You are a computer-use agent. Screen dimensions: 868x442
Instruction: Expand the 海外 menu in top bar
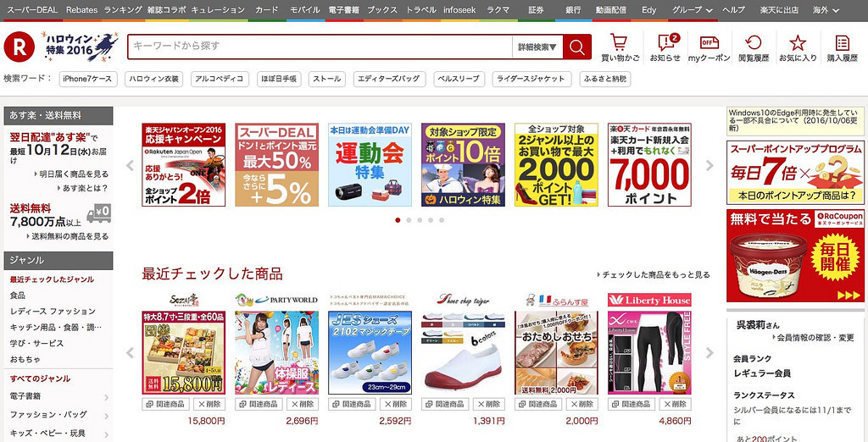826,10
